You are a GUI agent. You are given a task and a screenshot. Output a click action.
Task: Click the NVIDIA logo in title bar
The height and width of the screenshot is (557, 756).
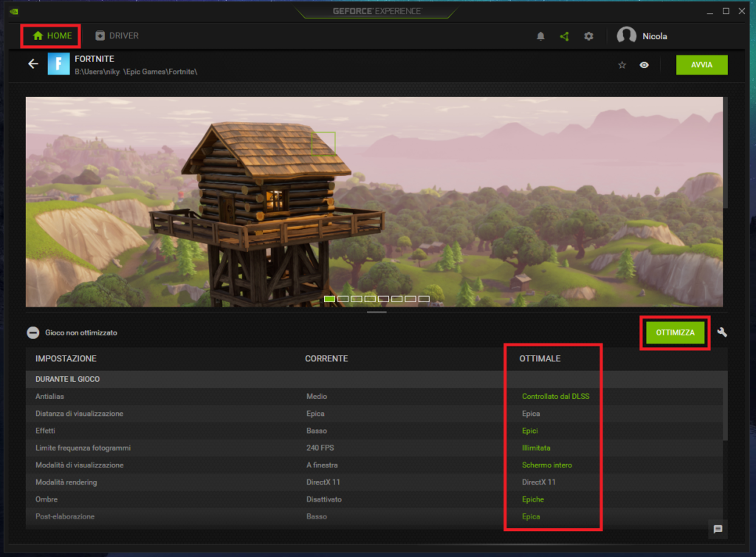(x=14, y=11)
